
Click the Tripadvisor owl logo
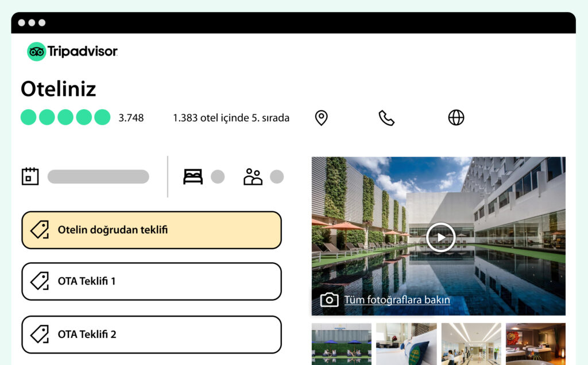pyautogui.click(x=36, y=51)
